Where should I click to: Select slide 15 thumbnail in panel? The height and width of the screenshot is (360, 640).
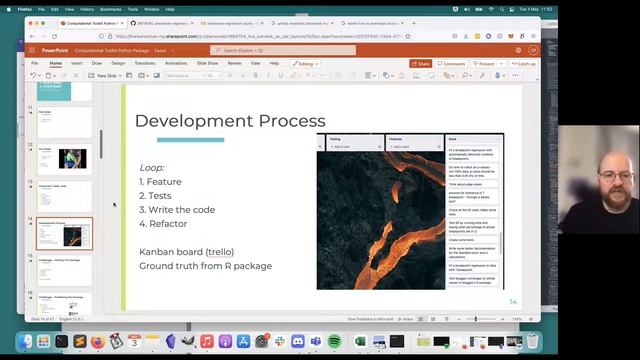point(64,270)
